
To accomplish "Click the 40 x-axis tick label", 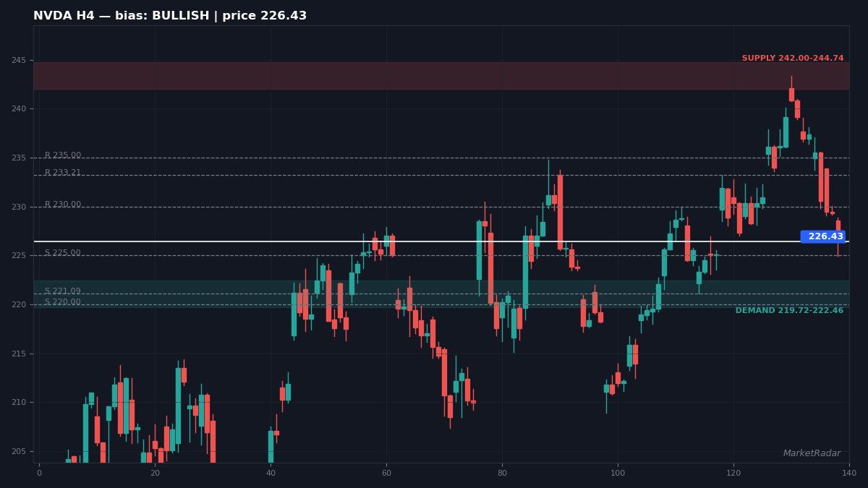I will (x=271, y=473).
